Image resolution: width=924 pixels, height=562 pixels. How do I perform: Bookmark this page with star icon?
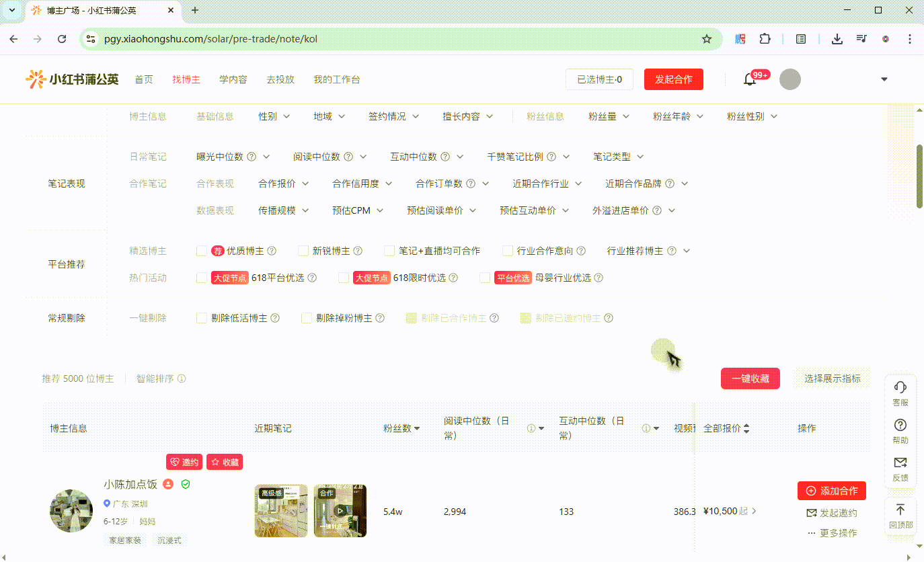pos(707,39)
